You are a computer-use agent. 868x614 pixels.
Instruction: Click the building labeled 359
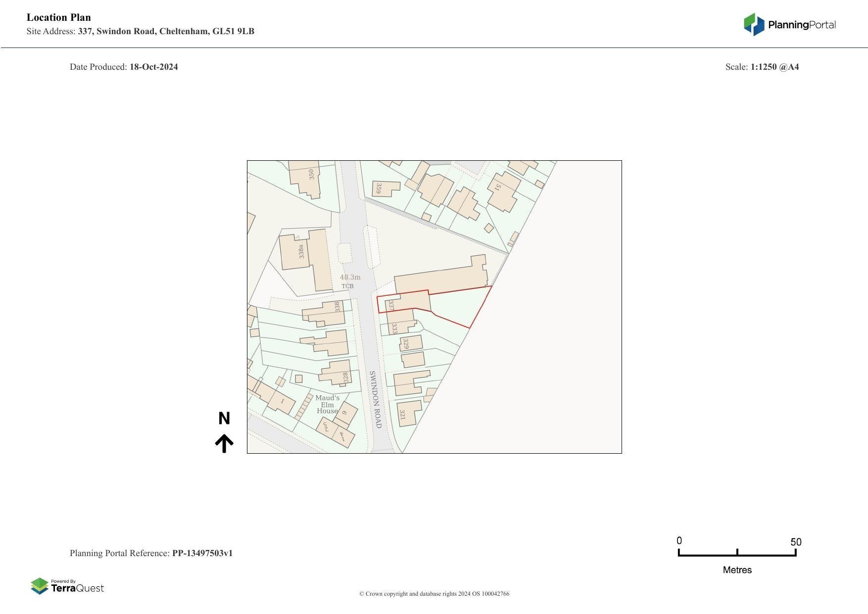[x=385, y=189]
